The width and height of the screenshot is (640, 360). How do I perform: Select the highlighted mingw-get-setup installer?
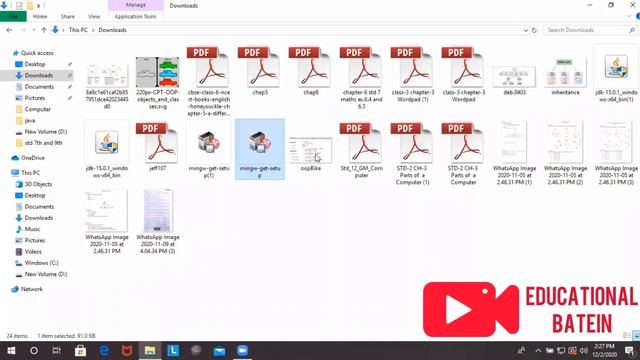click(x=260, y=149)
